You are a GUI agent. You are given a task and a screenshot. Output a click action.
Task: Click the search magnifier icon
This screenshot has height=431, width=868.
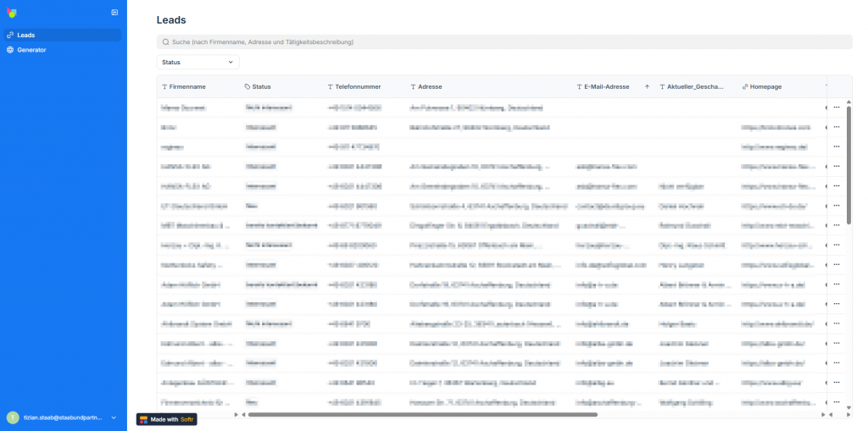point(165,41)
